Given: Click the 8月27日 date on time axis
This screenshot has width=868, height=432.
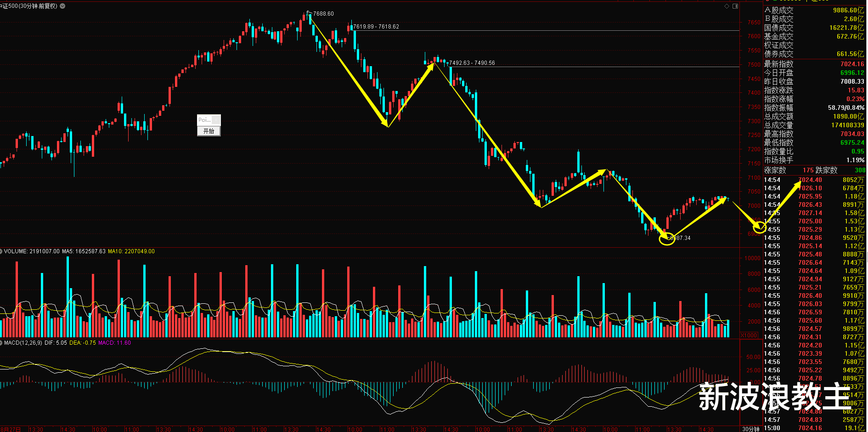Looking at the screenshot, I should click(x=11, y=429).
